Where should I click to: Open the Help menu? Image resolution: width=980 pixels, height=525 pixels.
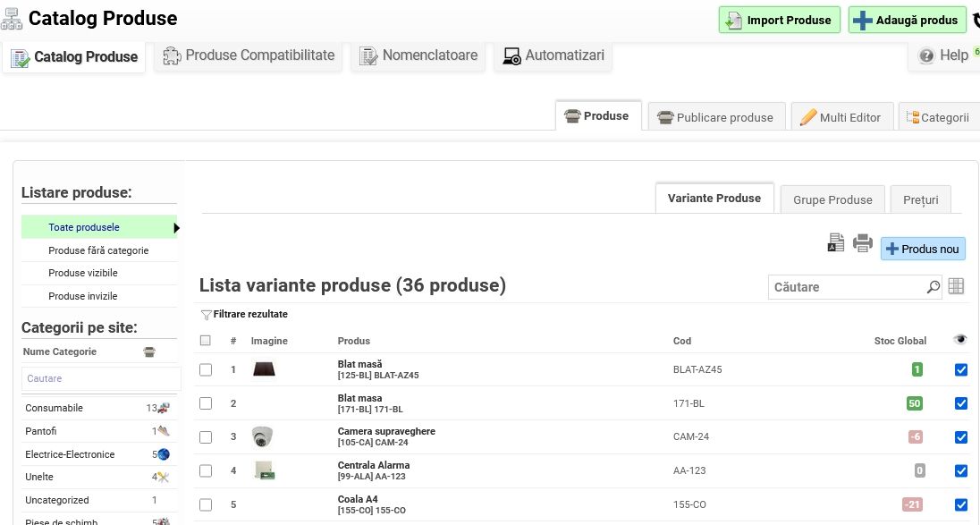(948, 55)
